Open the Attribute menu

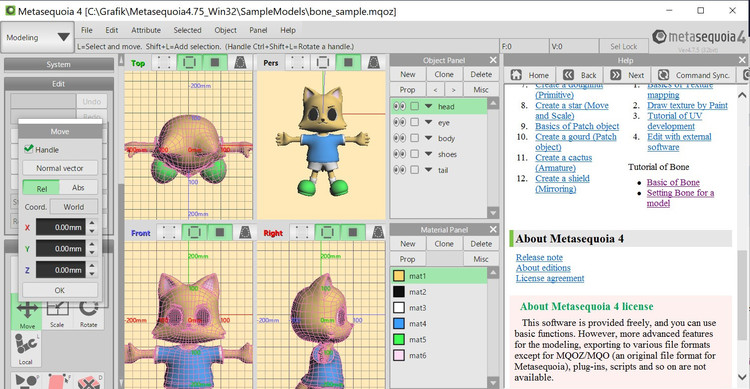pyautogui.click(x=146, y=30)
